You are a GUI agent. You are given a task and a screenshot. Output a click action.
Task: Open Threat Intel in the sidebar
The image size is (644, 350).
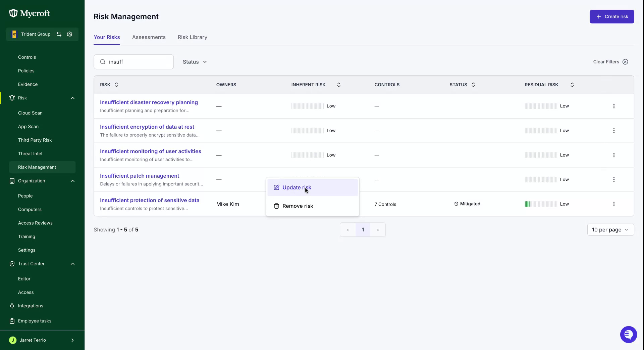[30, 154]
